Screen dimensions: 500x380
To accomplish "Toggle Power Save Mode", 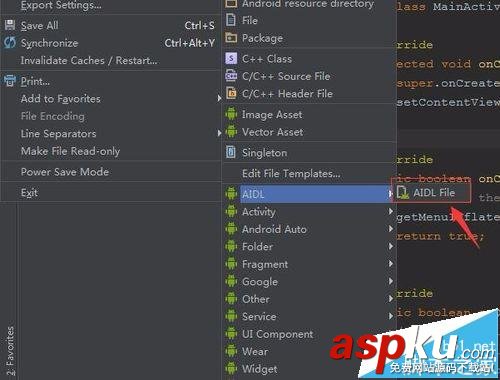I will click(110, 172).
